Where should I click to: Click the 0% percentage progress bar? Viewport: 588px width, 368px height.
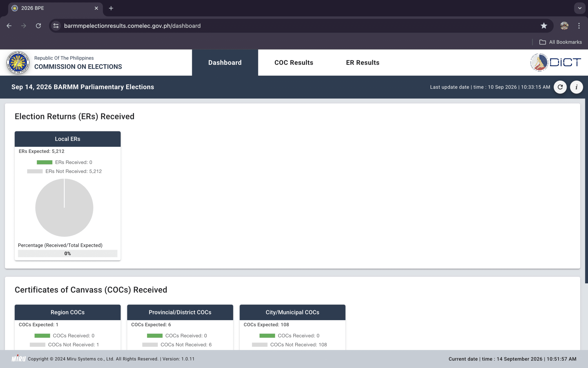tap(68, 253)
